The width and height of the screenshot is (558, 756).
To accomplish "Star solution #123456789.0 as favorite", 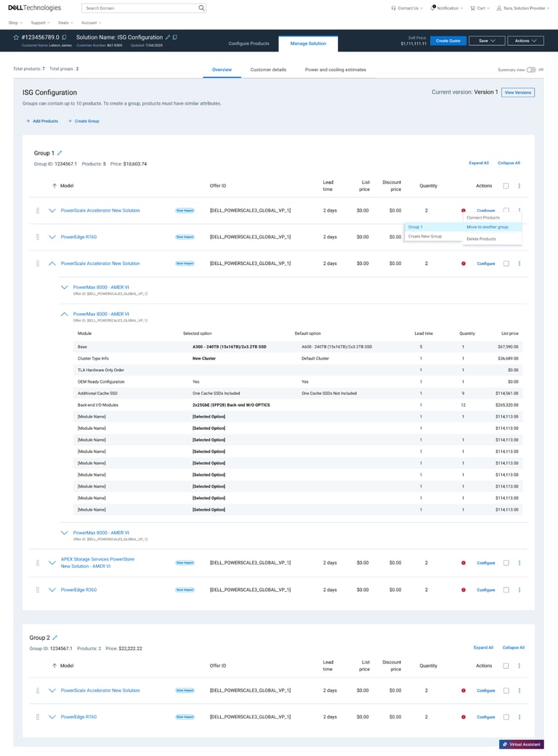I will click(16, 37).
